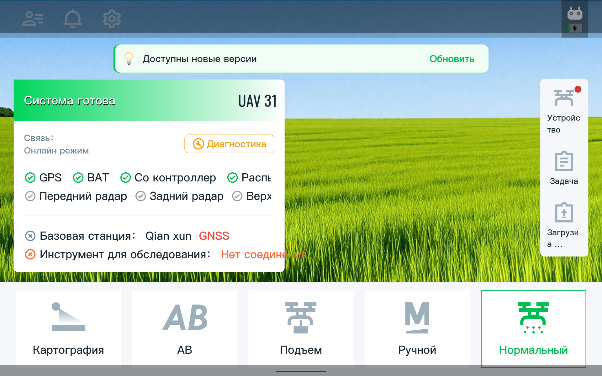Open the user profile list icon
This screenshot has height=376, width=602.
click(x=33, y=18)
